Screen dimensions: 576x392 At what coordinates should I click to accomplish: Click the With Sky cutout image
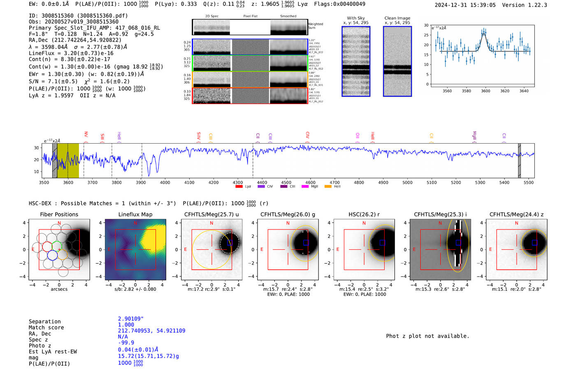pos(356,61)
